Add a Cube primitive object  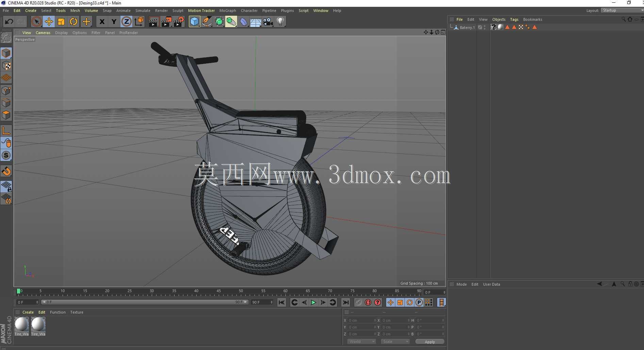[194, 22]
